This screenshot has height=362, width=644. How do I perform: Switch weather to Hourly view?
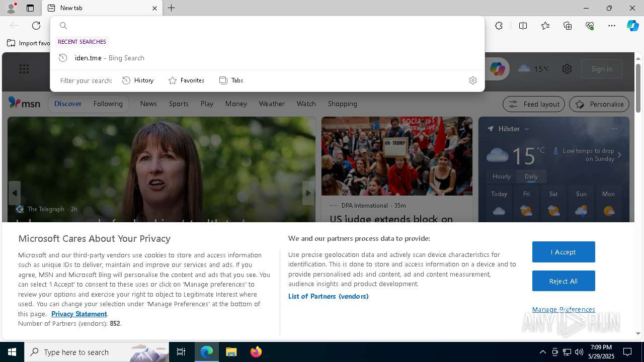502,176
